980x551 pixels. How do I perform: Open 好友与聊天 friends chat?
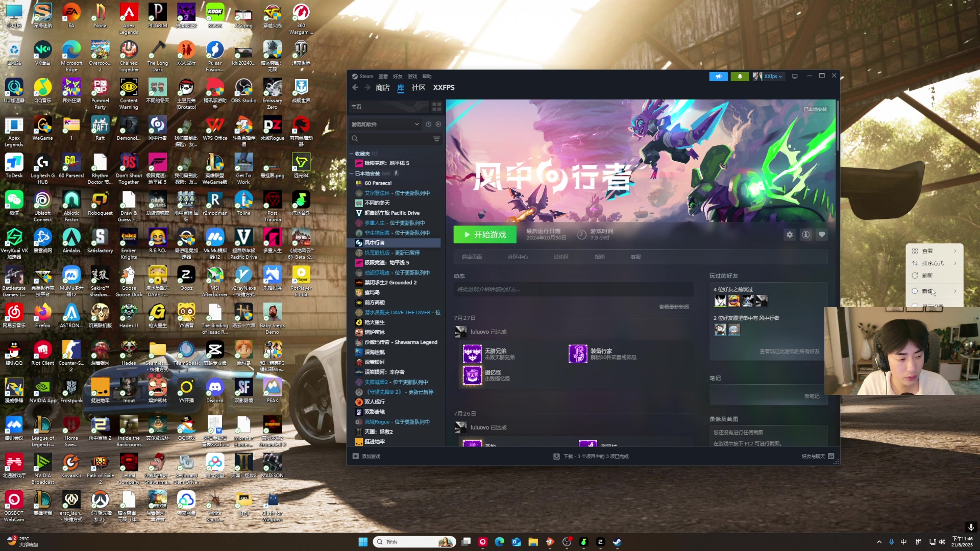coord(817,457)
